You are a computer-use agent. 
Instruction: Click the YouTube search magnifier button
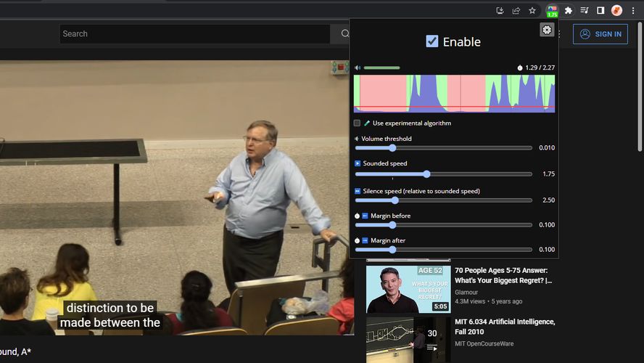(344, 34)
